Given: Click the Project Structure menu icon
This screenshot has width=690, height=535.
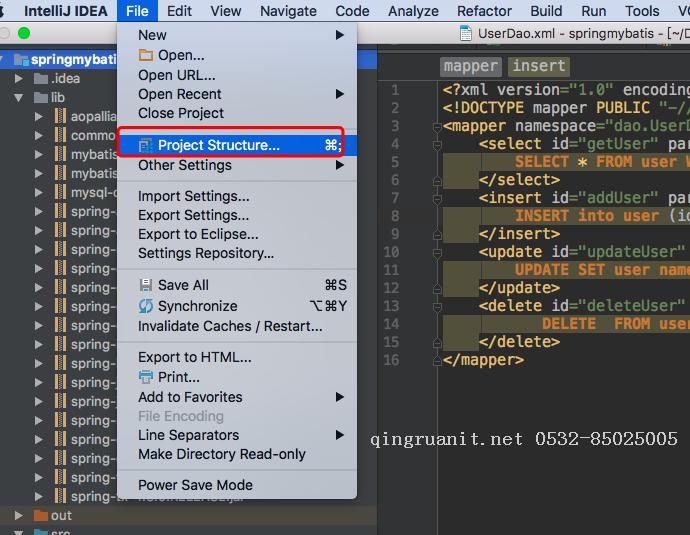Looking at the screenshot, I should pyautogui.click(x=146, y=145).
